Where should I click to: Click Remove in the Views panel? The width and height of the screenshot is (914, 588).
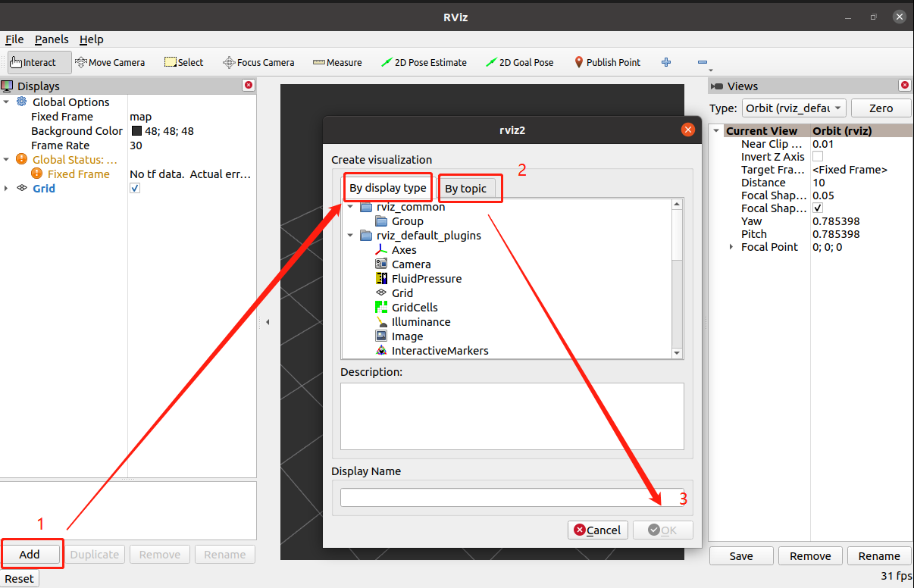(810, 556)
